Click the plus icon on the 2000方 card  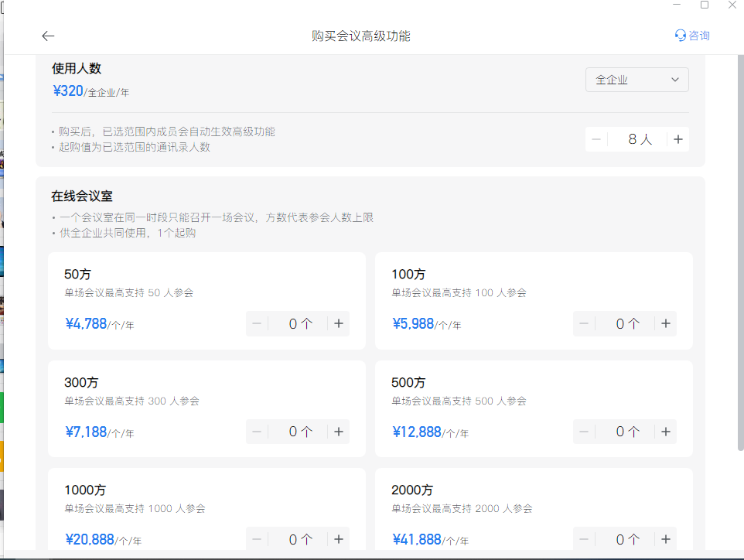(x=665, y=539)
